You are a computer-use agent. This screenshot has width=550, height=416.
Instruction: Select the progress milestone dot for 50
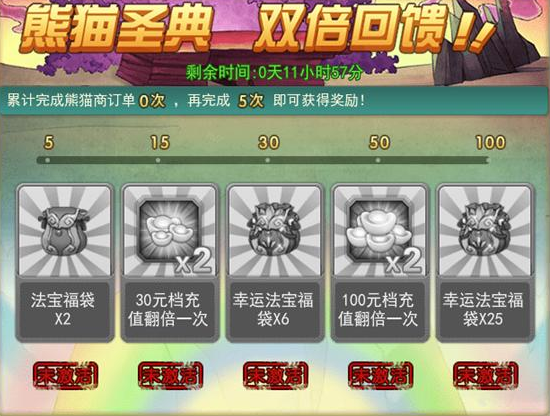pyautogui.click(x=378, y=160)
